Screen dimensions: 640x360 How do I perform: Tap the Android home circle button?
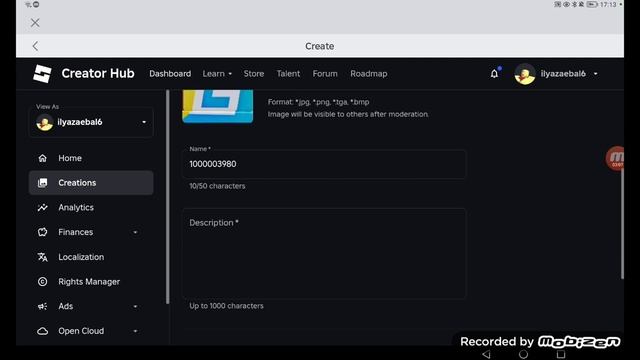[523, 354]
